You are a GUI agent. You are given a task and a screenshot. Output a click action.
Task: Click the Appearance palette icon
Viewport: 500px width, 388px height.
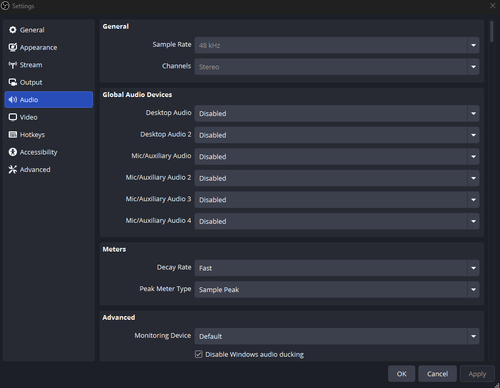pos(13,47)
